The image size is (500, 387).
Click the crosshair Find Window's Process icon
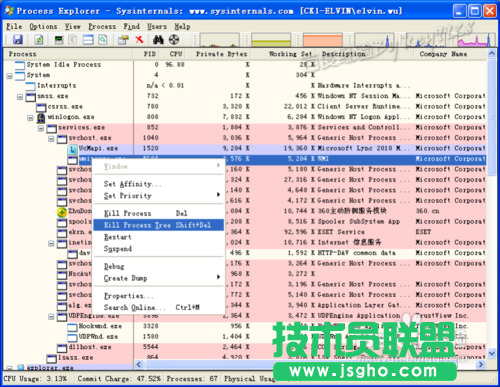pos(174,40)
